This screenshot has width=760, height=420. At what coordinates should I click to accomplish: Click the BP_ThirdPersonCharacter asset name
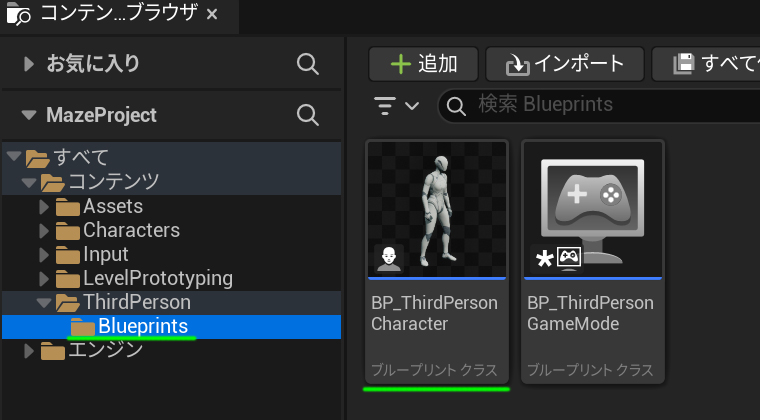click(434, 313)
